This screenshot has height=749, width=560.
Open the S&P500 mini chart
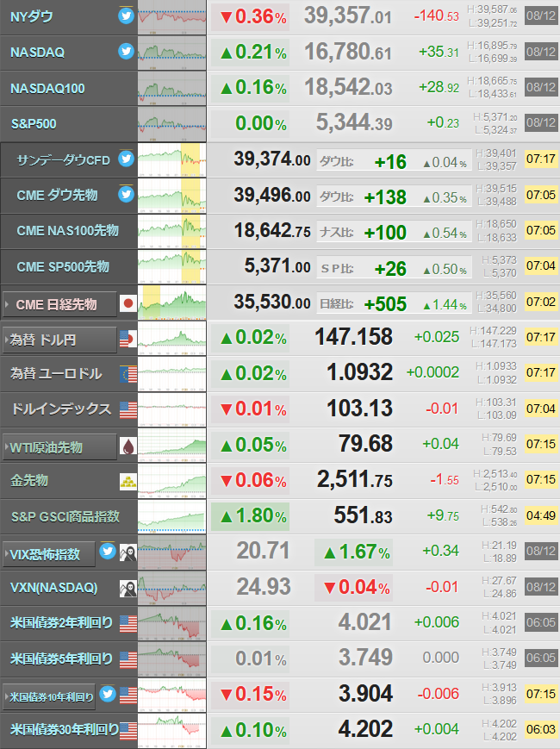tap(171, 124)
